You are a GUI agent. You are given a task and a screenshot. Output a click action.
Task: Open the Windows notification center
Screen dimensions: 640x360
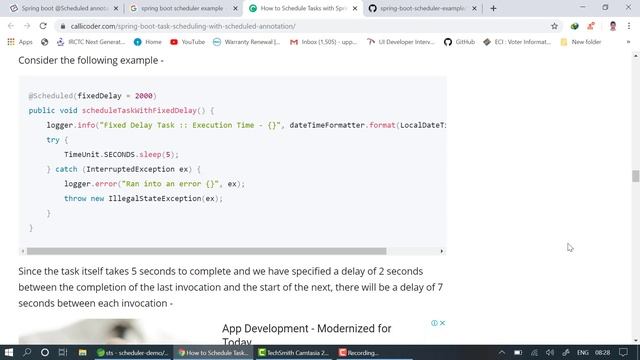623,352
